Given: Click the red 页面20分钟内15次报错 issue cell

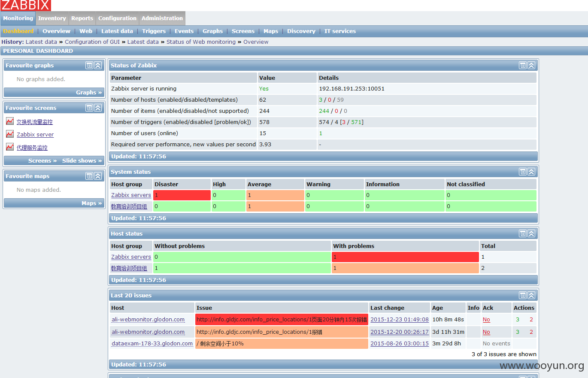Looking at the screenshot, I should pos(282,320).
